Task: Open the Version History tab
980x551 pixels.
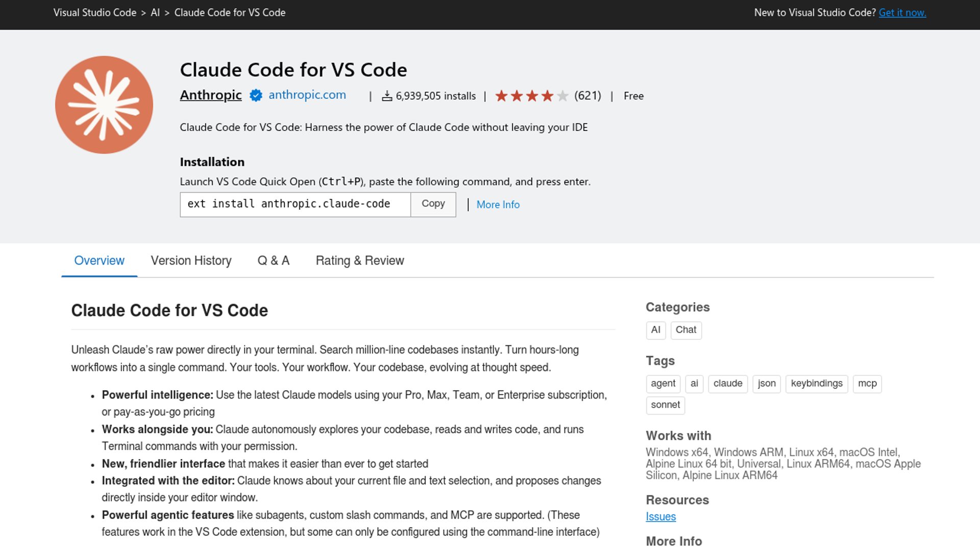Action: (x=191, y=261)
